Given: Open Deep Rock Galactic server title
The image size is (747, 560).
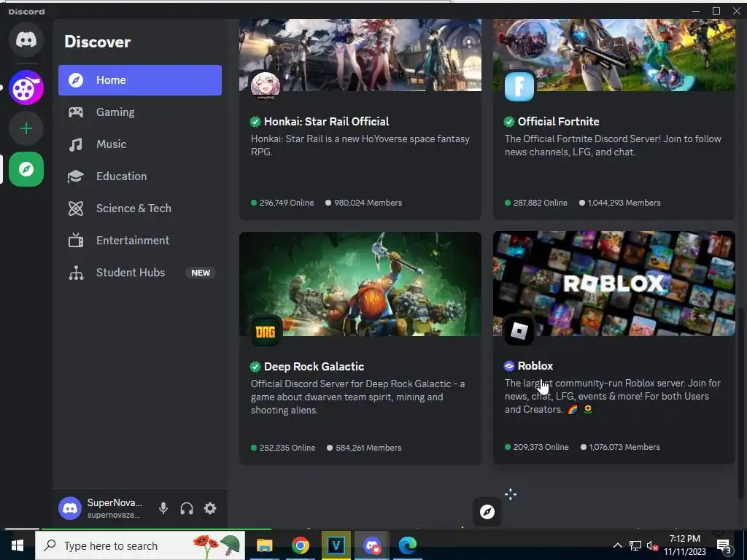Looking at the screenshot, I should pos(314,367).
